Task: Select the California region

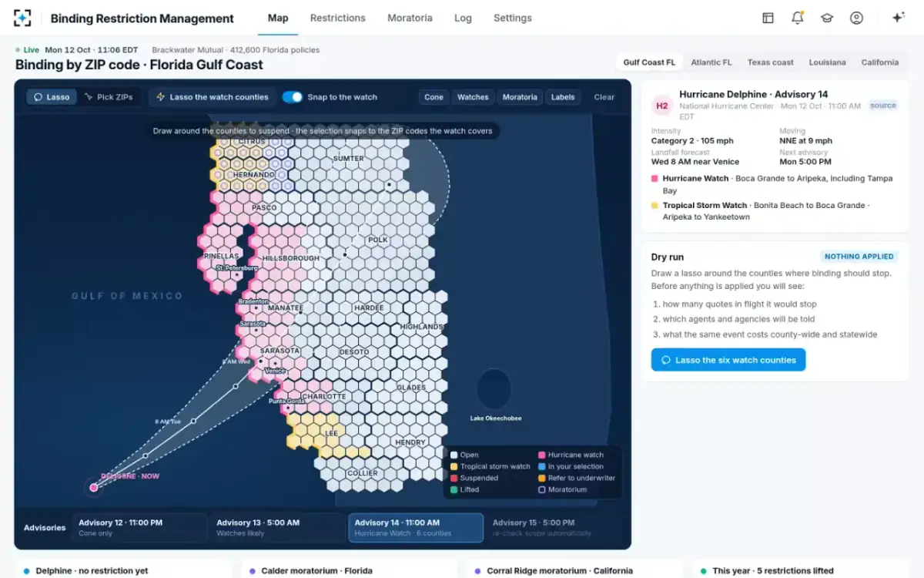Action: 880,62
